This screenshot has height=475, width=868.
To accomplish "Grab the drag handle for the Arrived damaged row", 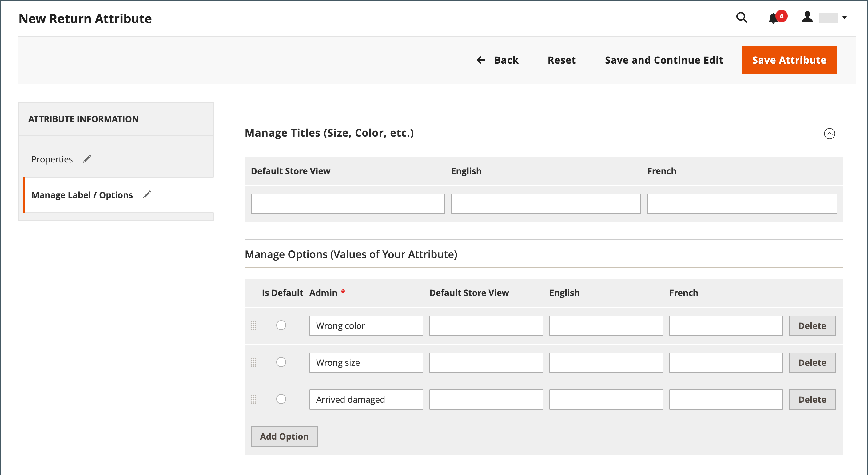I will [254, 399].
